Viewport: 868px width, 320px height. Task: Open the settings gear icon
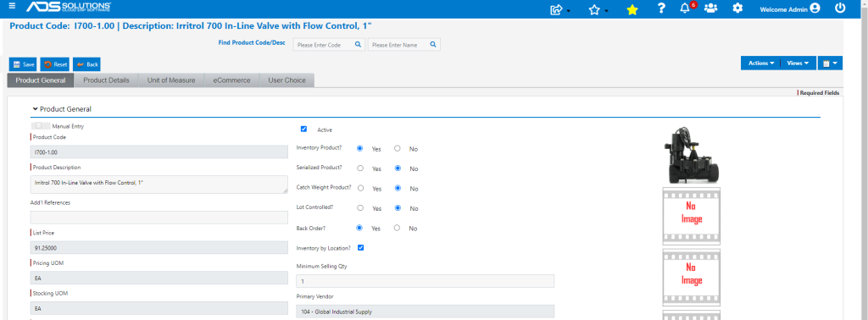tap(737, 8)
